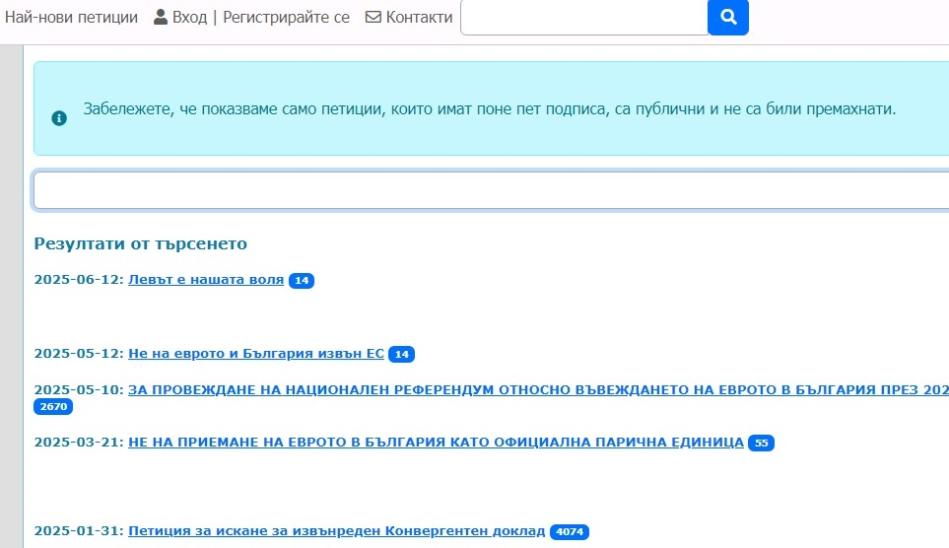Click the blue magnifier search button
The image size is (949, 548).
point(727,17)
